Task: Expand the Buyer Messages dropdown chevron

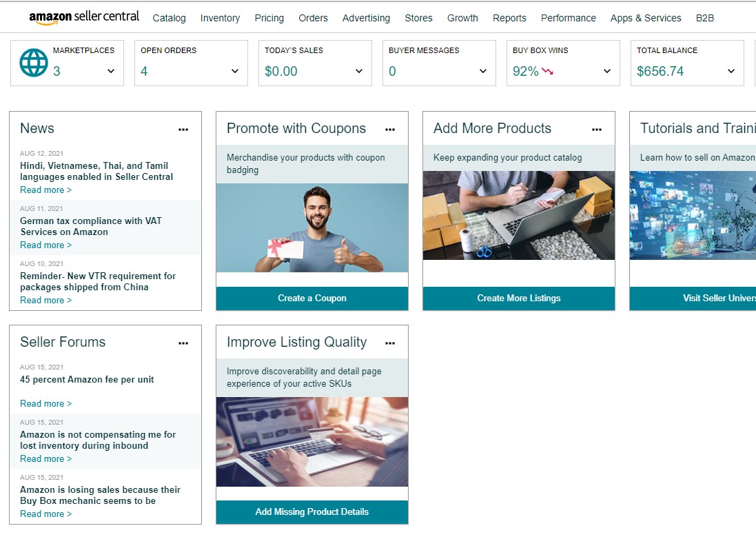Action: click(482, 71)
